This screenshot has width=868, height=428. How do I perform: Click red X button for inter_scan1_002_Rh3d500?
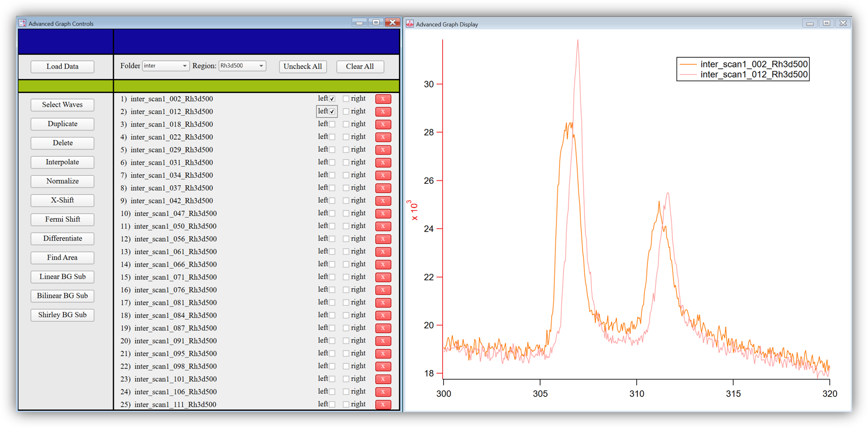[x=383, y=99]
